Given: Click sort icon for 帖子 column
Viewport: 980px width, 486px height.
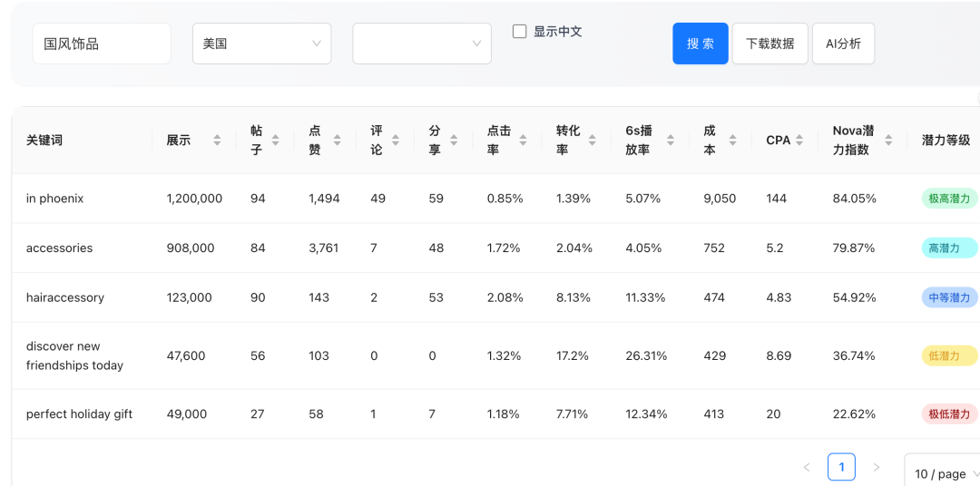Looking at the screenshot, I should coord(275,141).
